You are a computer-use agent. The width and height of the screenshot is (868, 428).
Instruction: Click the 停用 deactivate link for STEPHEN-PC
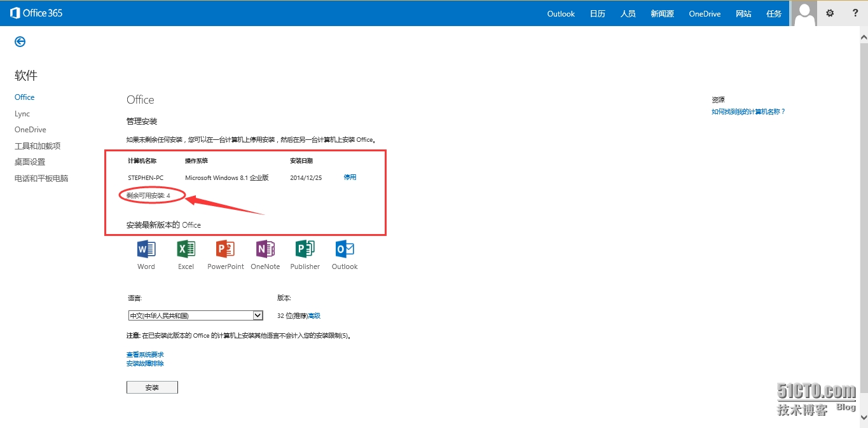point(350,177)
